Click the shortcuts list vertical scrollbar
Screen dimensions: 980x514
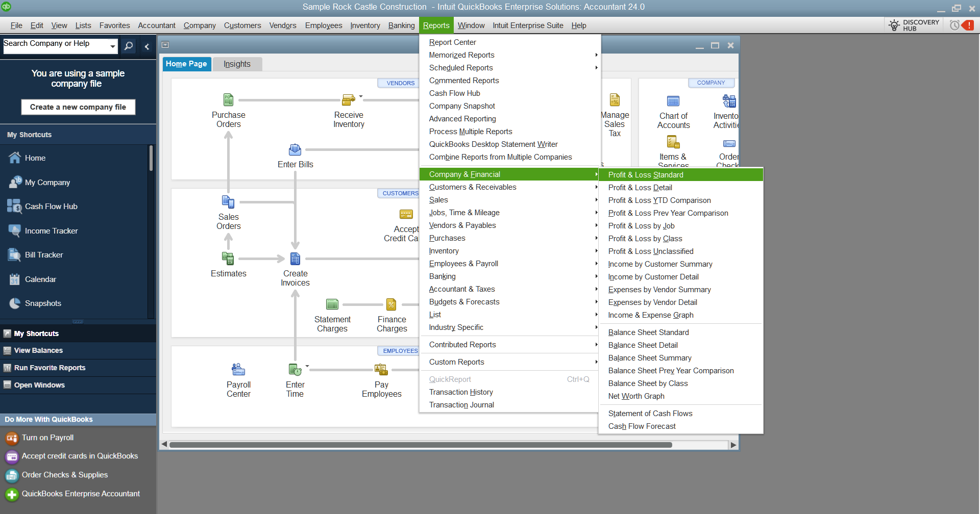click(x=151, y=158)
